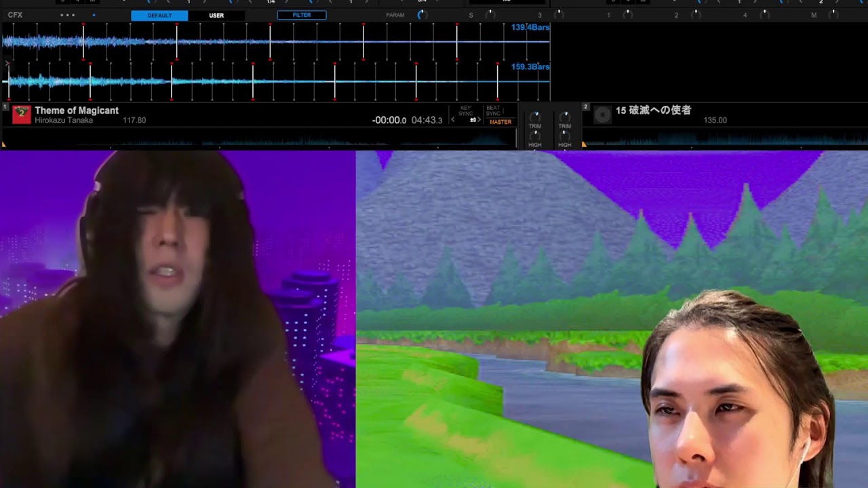Click the 139.4Bars counter on upper waveform
Image resolution: width=868 pixels, height=488 pixels.
(530, 27)
